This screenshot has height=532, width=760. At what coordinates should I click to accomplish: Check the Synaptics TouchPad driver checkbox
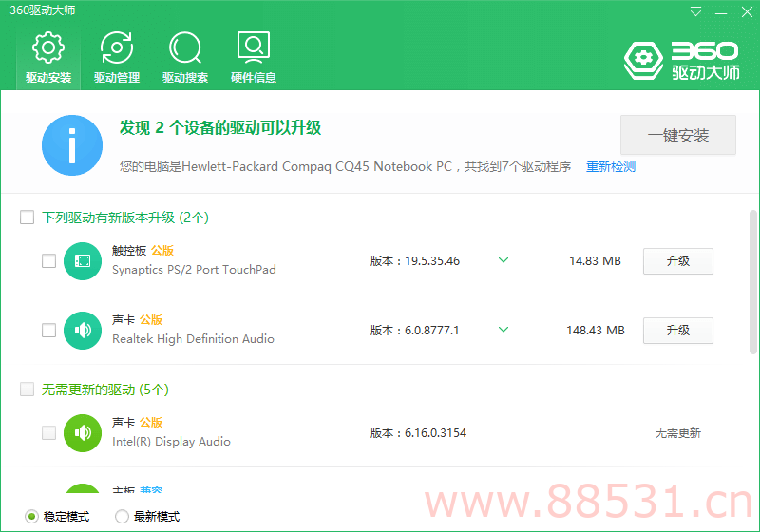pos(49,261)
